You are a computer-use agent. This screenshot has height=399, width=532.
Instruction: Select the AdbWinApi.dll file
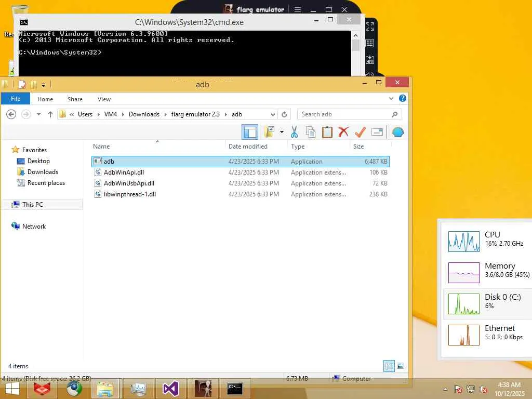click(240, 172)
